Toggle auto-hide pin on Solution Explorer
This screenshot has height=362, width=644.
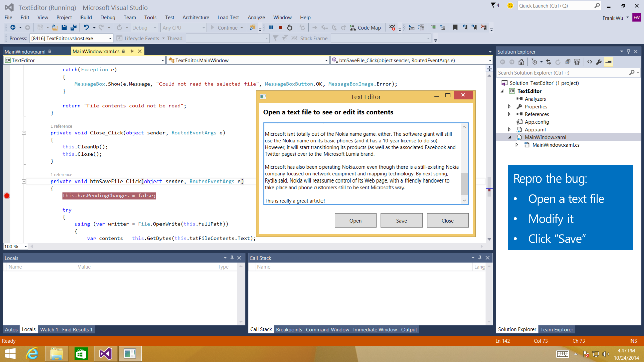[628, 51]
